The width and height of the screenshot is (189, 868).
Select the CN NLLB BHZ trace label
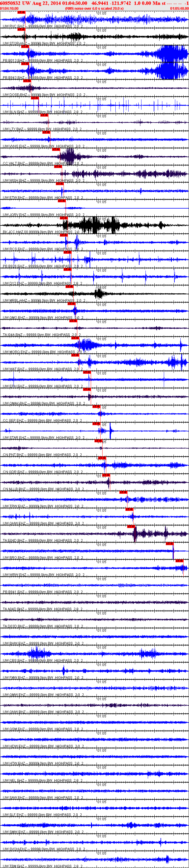[x=44, y=489]
